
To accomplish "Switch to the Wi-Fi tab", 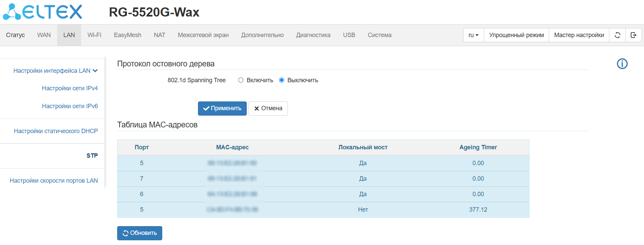I will coord(94,35).
